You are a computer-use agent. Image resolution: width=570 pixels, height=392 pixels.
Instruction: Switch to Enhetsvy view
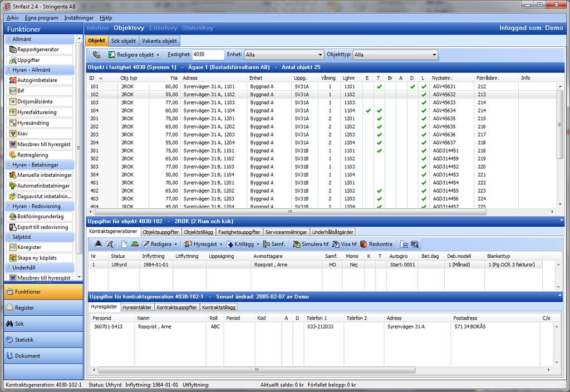[163, 28]
